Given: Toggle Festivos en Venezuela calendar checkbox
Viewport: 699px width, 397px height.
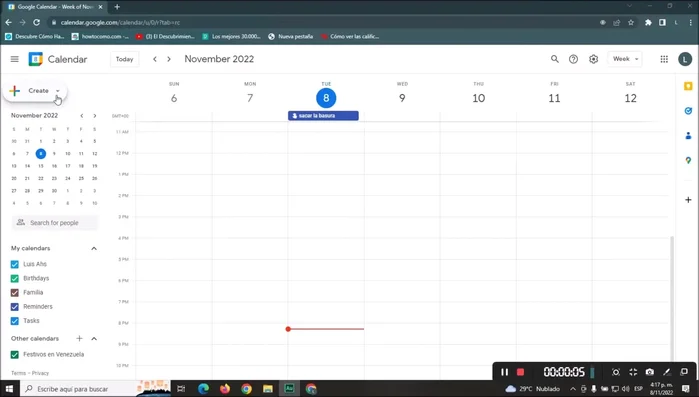Looking at the screenshot, I should pyautogui.click(x=15, y=355).
